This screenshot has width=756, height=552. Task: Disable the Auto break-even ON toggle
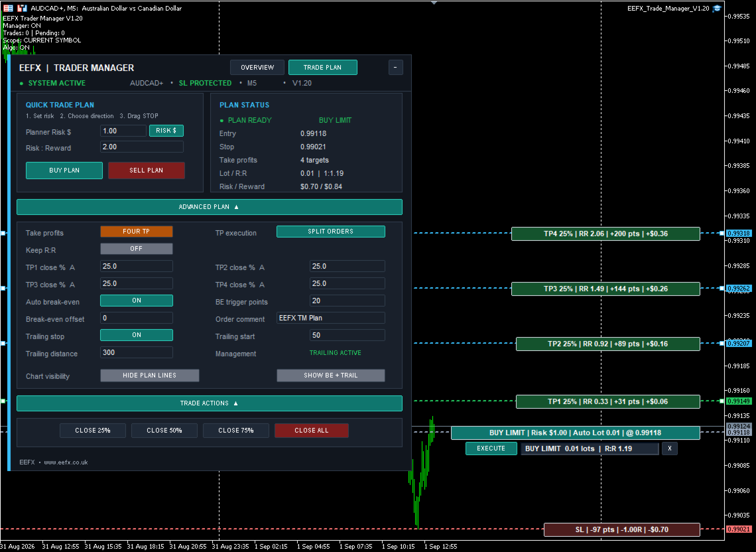[137, 301]
